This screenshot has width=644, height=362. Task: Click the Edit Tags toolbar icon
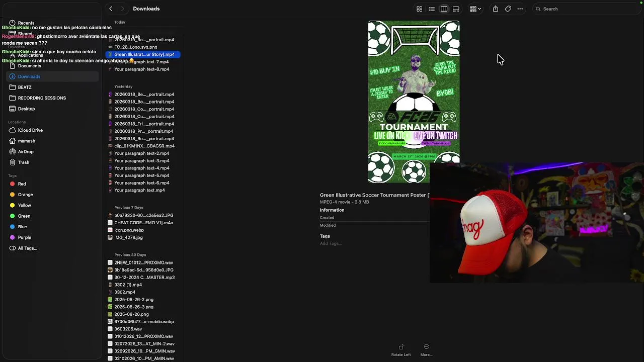[508, 9]
